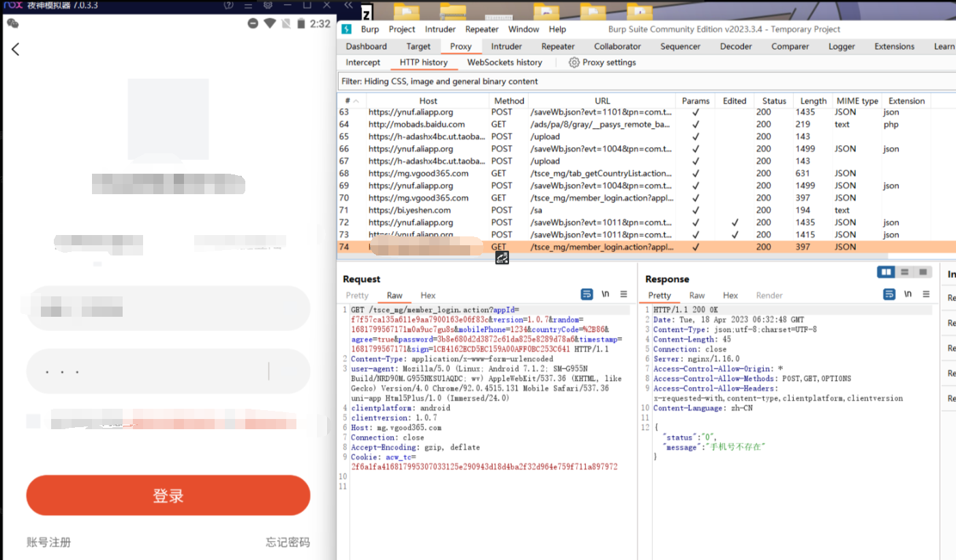This screenshot has width=956, height=560.
Task: Switch to the Repeater tool tab
Action: click(558, 46)
